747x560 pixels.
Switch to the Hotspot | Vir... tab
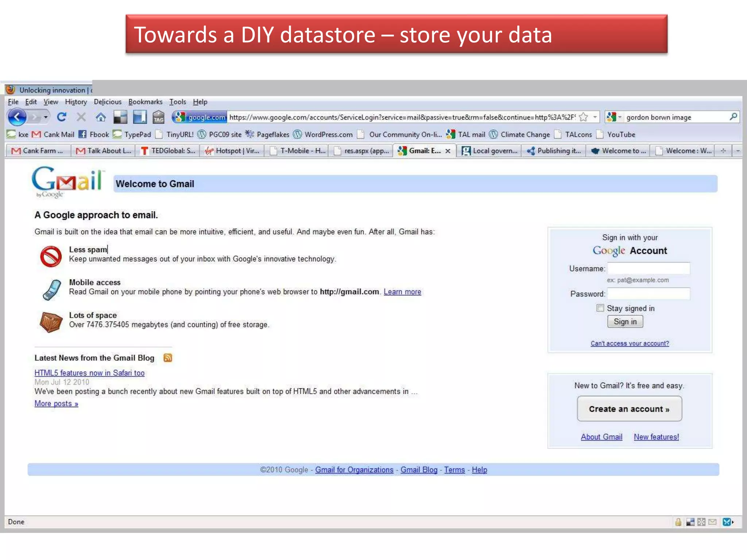pyautogui.click(x=232, y=151)
